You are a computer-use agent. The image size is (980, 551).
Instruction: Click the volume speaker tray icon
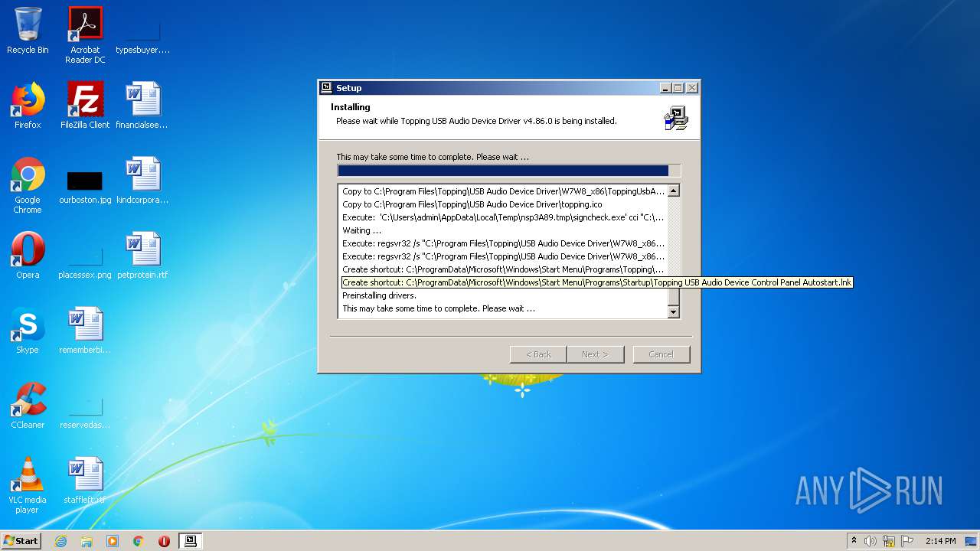[x=871, y=541]
